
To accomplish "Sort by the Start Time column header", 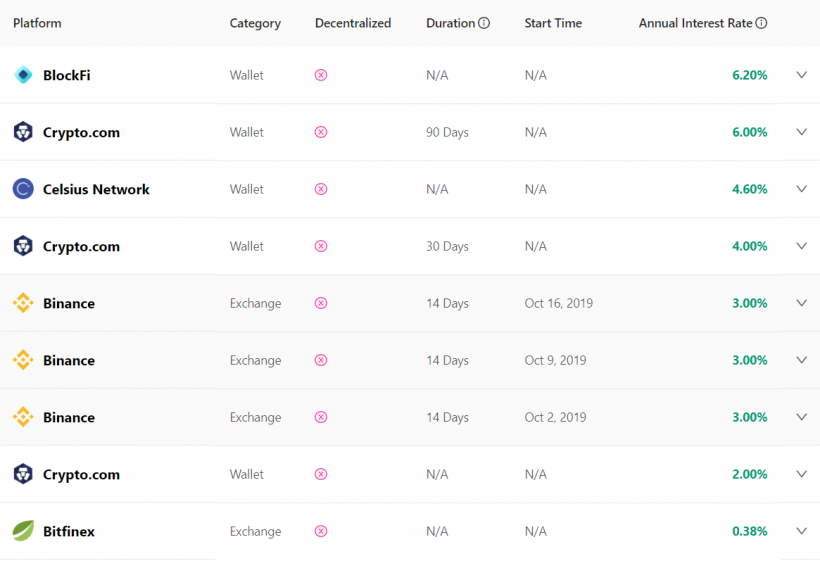I will tap(552, 23).
